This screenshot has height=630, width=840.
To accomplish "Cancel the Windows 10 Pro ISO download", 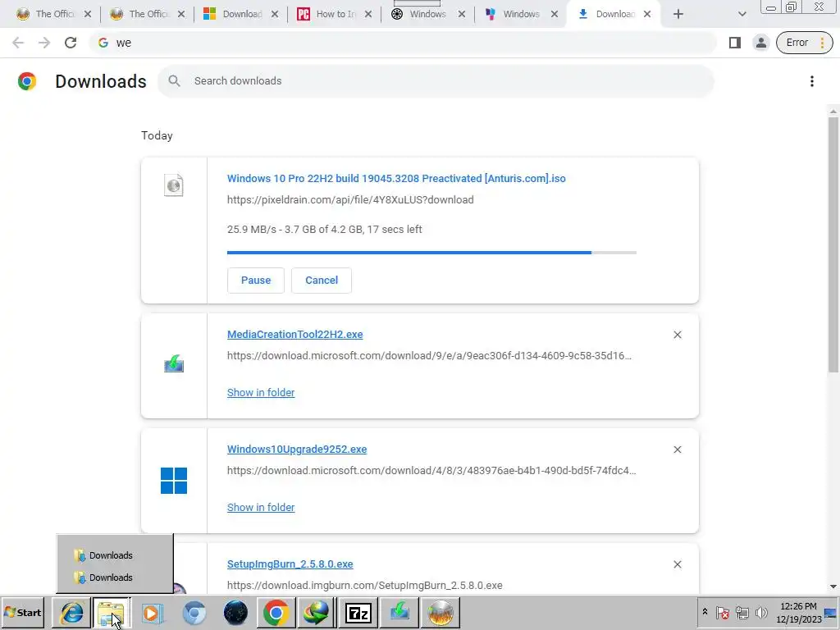I will click(x=322, y=281).
